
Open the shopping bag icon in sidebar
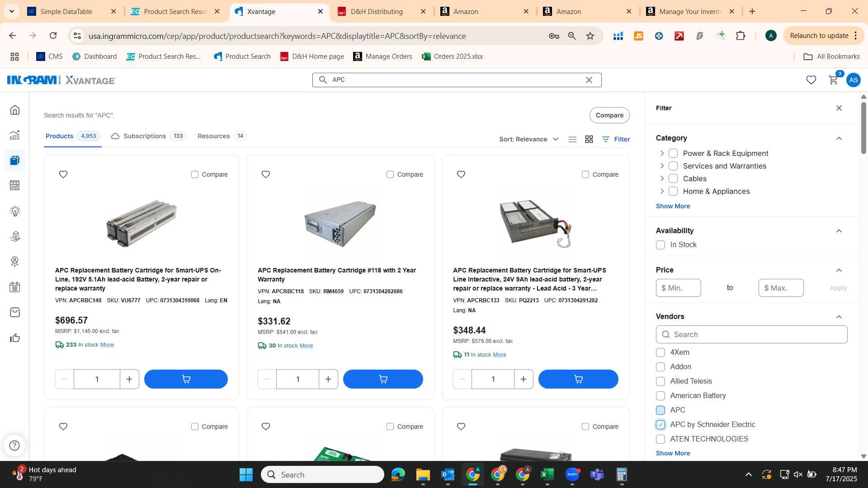pos(15,312)
